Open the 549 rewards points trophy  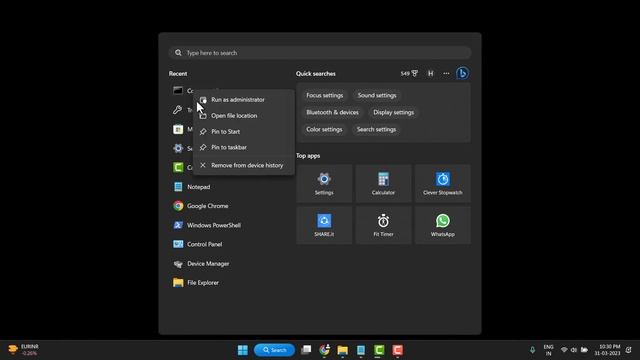point(409,73)
